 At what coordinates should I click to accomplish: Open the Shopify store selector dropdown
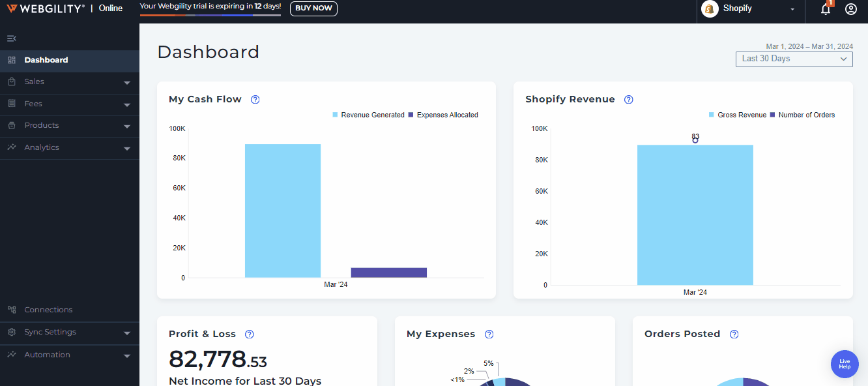pyautogui.click(x=749, y=9)
